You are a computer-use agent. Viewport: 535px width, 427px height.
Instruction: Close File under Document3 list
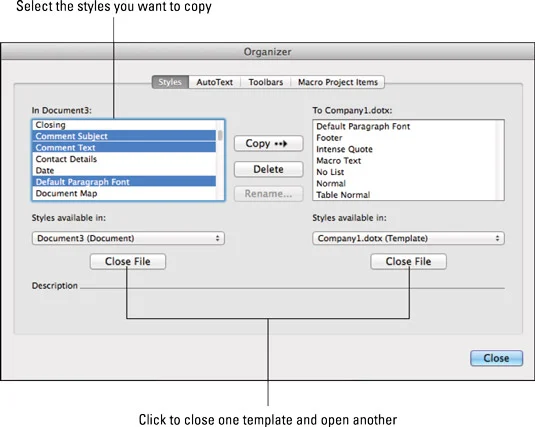[128, 261]
